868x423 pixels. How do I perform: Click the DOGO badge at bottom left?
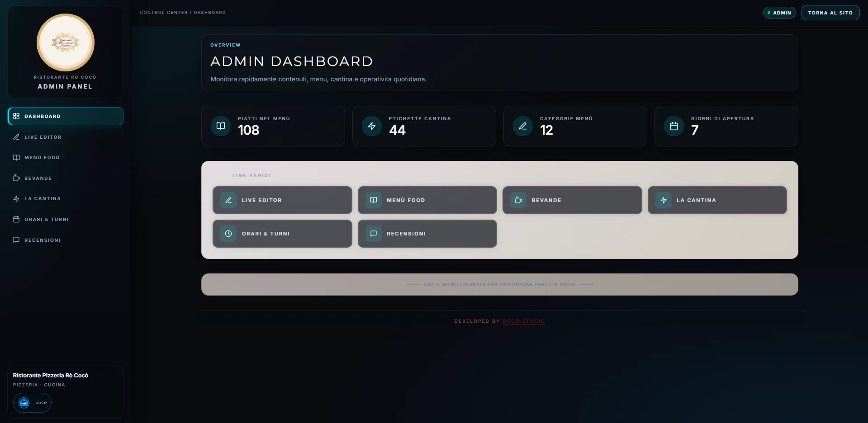32,403
